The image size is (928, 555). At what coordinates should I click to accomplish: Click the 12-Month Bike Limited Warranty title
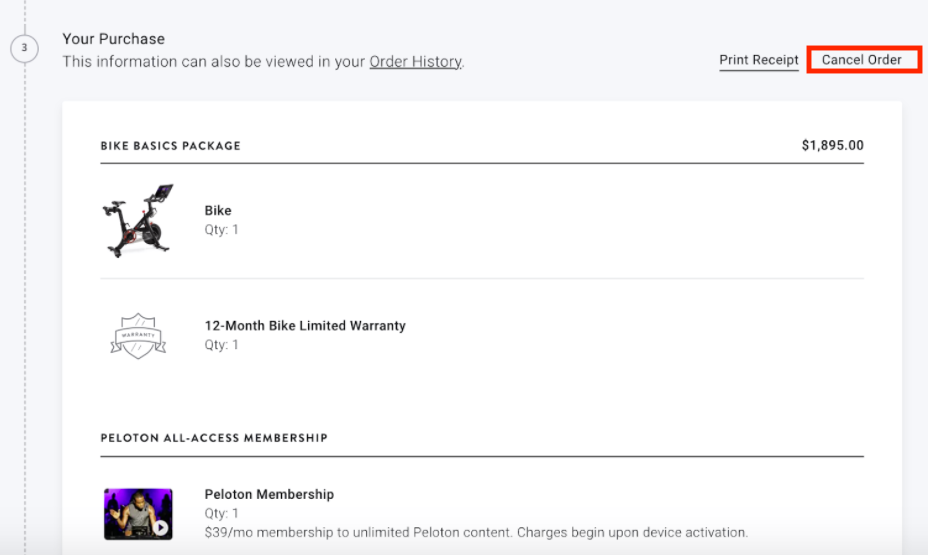click(x=305, y=326)
